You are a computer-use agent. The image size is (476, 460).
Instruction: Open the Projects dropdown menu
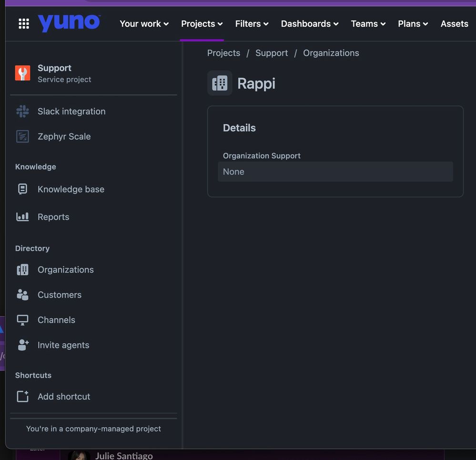202,24
